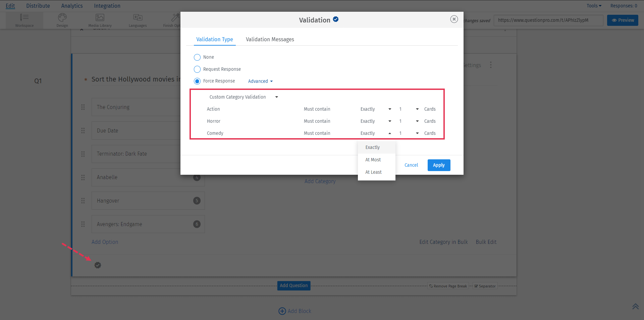Choose At Least from the open dropdown
Viewport: 644px width, 320px height.
(x=373, y=172)
